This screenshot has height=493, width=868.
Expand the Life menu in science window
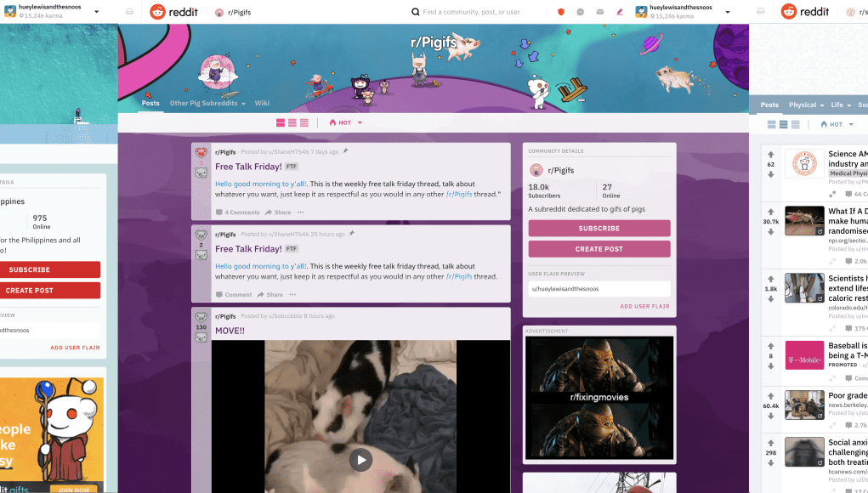point(841,105)
